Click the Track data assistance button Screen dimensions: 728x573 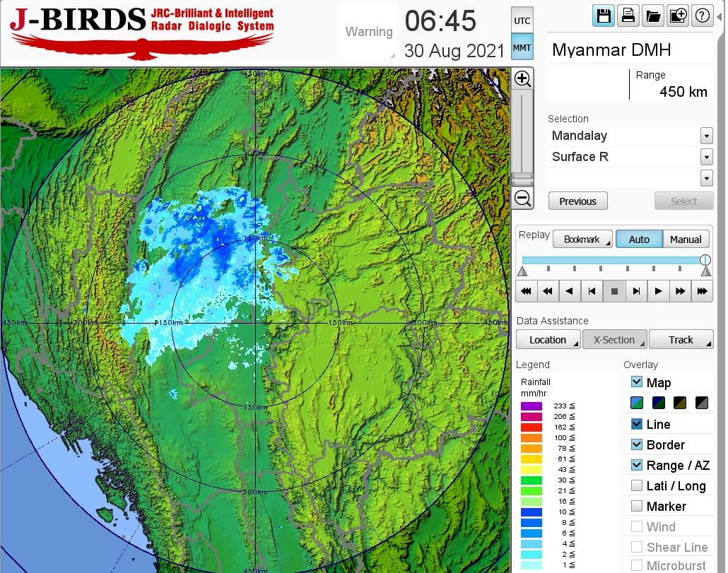pyautogui.click(x=681, y=340)
